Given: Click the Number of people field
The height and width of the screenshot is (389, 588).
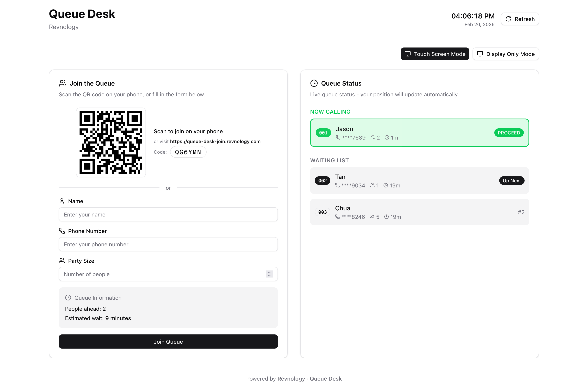Looking at the screenshot, I should click(161, 274).
